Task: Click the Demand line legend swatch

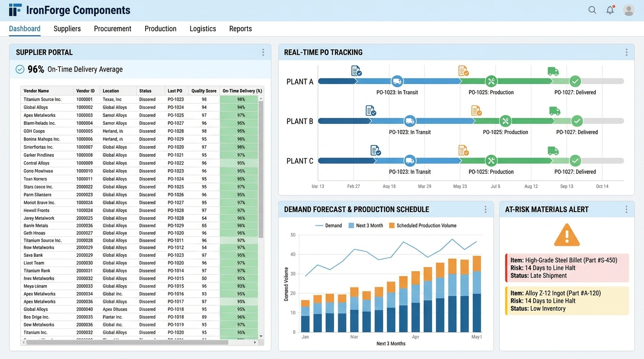Action: pos(319,225)
